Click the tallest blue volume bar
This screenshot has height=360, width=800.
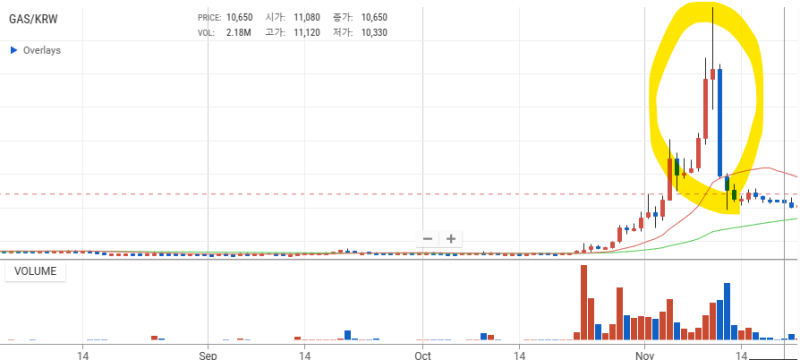(x=727, y=312)
